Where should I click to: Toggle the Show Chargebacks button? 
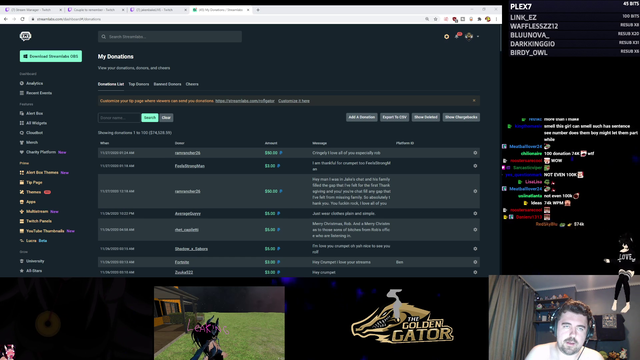[461, 117]
